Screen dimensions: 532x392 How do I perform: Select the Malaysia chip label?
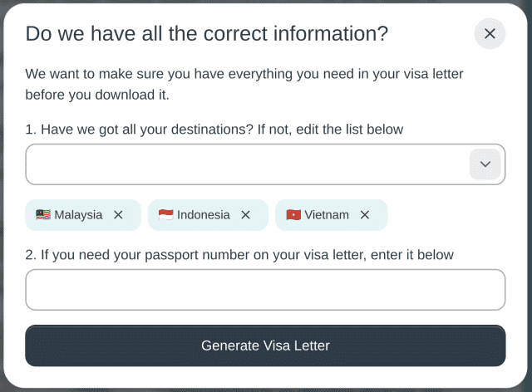[78, 215]
